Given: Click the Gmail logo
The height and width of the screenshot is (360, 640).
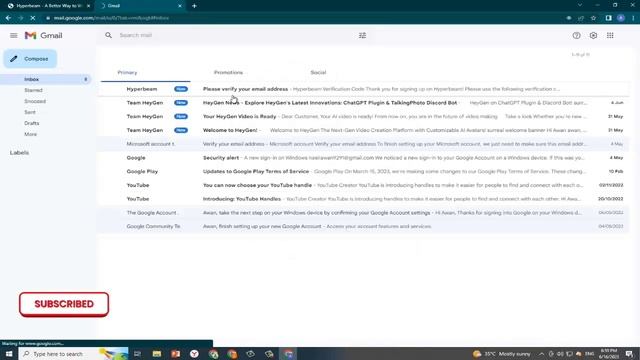Looking at the screenshot, I should point(43,36).
